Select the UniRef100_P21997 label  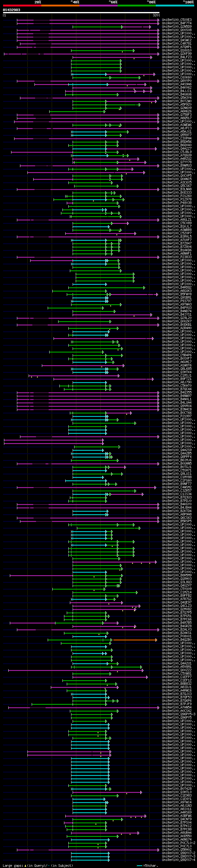177,416
